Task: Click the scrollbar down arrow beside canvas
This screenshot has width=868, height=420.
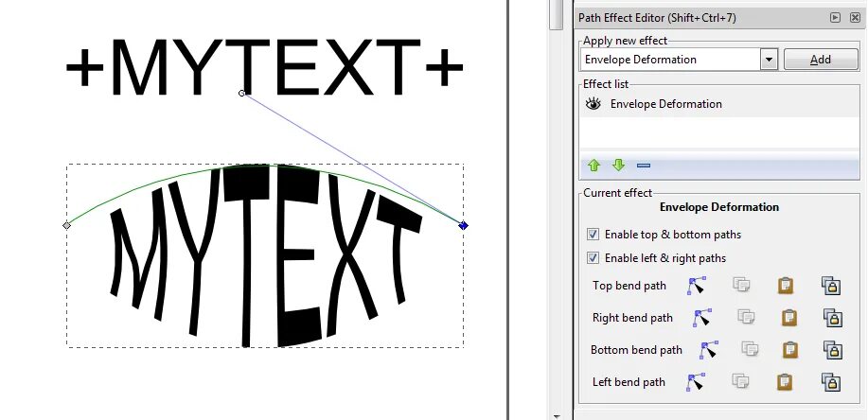Action: [x=557, y=415]
